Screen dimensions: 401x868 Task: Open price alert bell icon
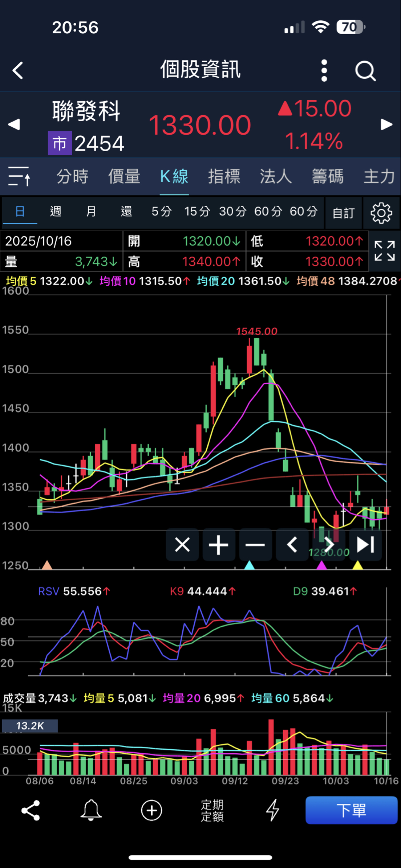click(x=91, y=810)
